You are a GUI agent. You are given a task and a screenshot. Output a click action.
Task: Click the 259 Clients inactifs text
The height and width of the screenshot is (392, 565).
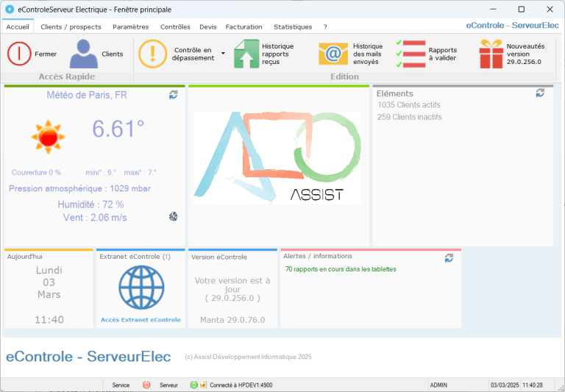point(409,117)
